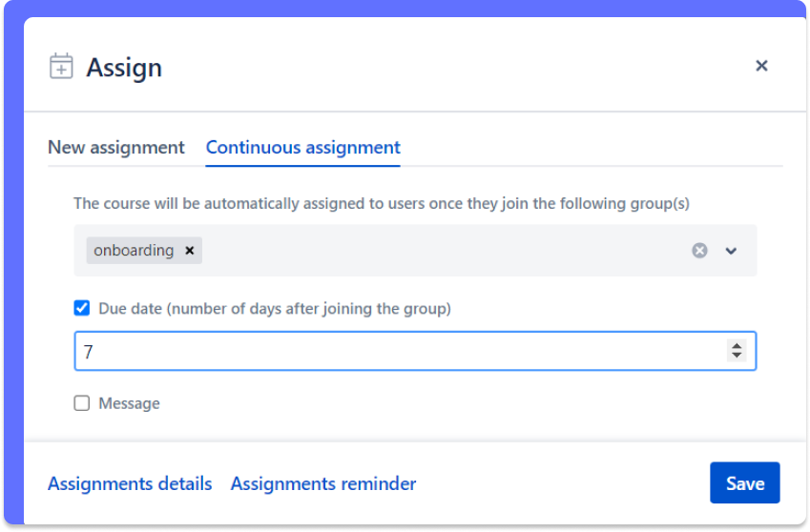Switch to the New assignment tab
Viewport: 810px width, 532px height.
[116, 148]
